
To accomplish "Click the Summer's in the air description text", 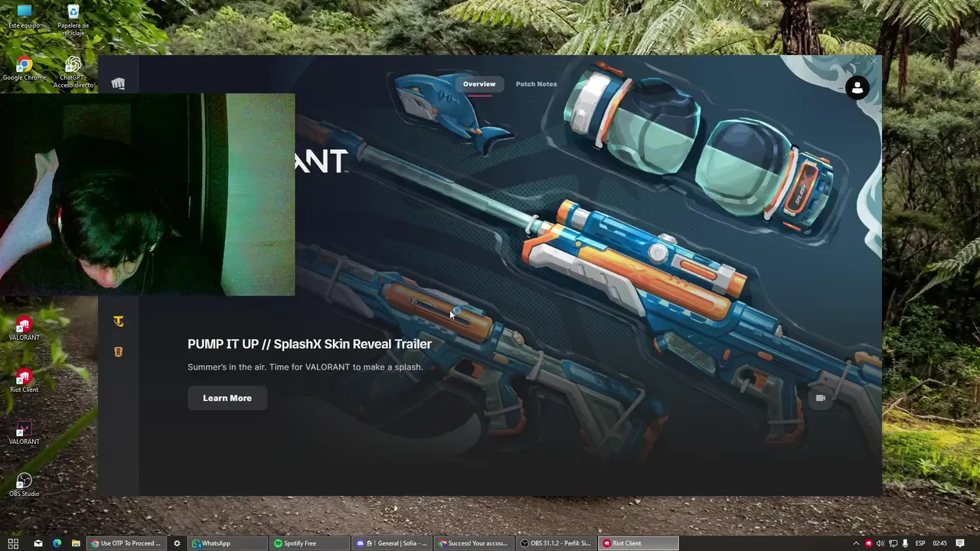I will coord(305,367).
